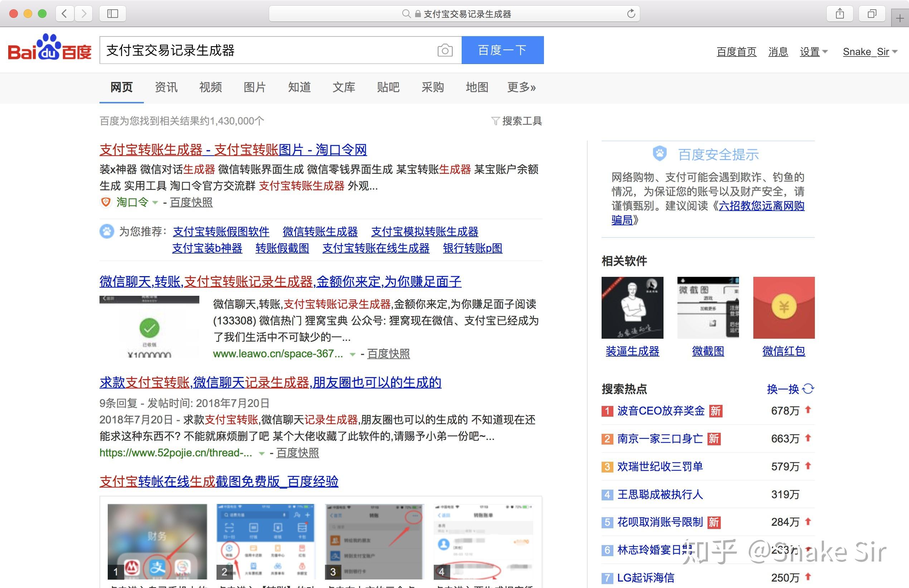
Task: Open the 知道 tab
Action: (x=300, y=87)
